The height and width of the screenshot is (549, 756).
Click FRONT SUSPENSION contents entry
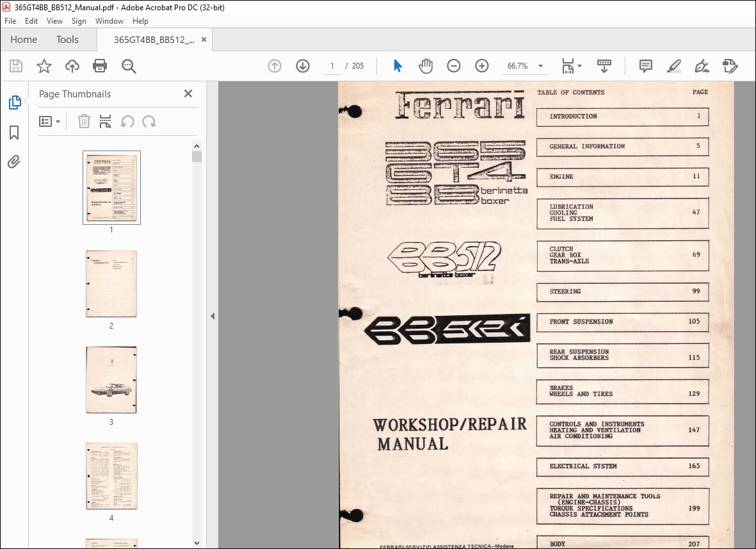tap(622, 322)
